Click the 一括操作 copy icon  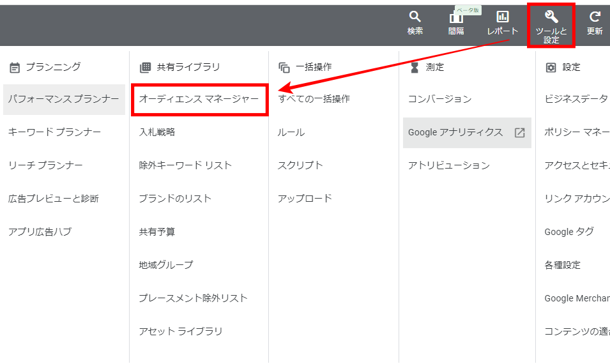(284, 67)
